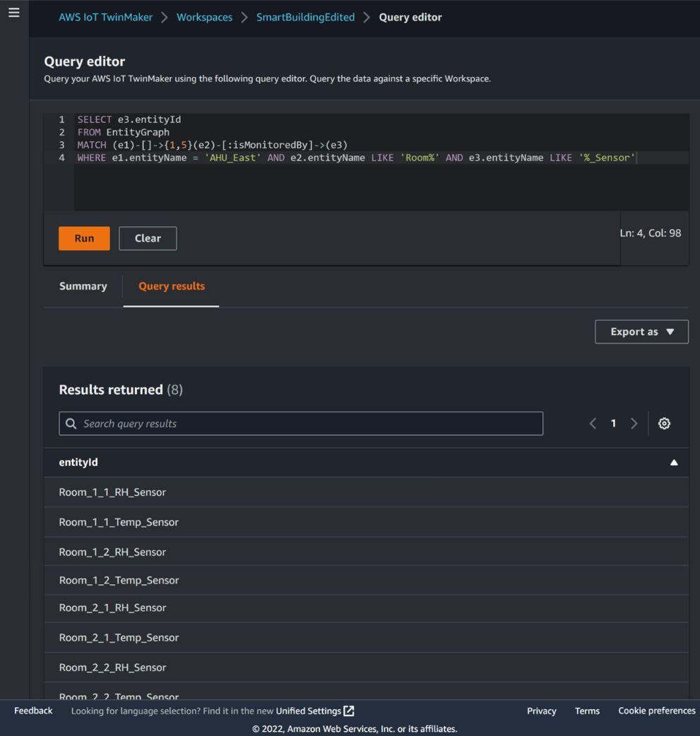Viewport: 700px width, 736px height.
Task: Clear the query editor contents
Action: coord(148,238)
